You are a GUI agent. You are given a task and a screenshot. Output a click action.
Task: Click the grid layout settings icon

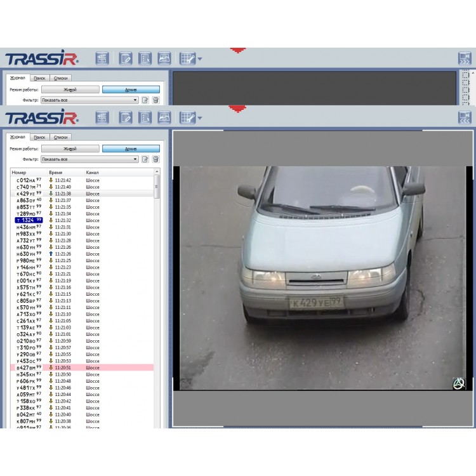[187, 117]
